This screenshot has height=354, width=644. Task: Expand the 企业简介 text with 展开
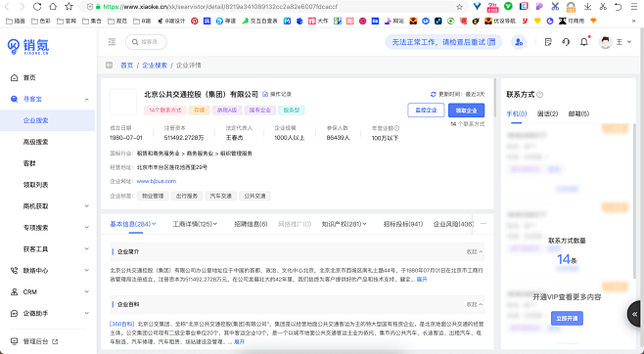click(x=422, y=279)
